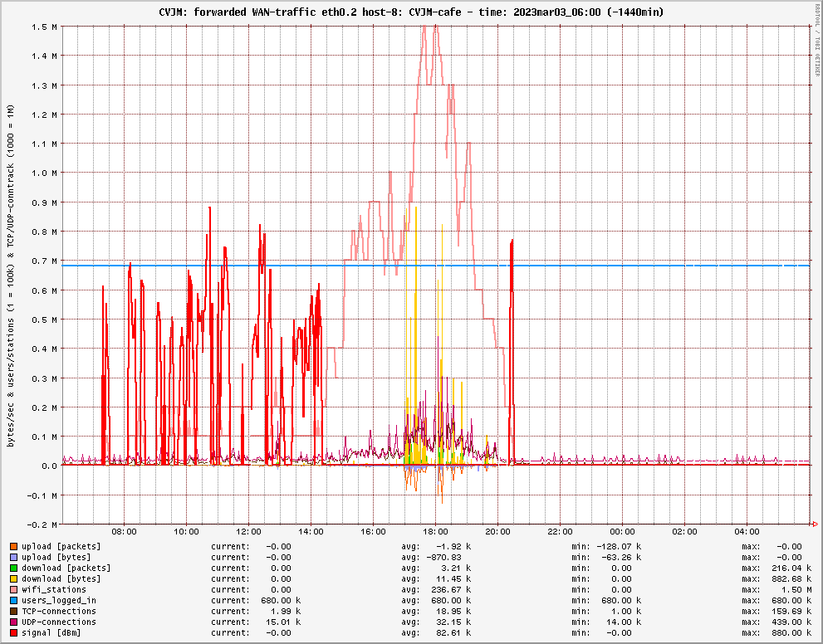
Task: Select the 'upload [bytes]' legend label
Action: pyautogui.click(x=56, y=558)
